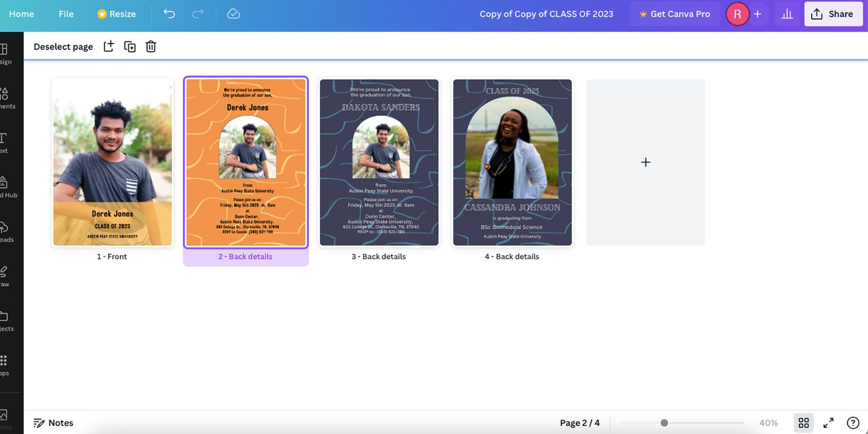
Task: Open the help question mark icon
Action: click(x=853, y=423)
